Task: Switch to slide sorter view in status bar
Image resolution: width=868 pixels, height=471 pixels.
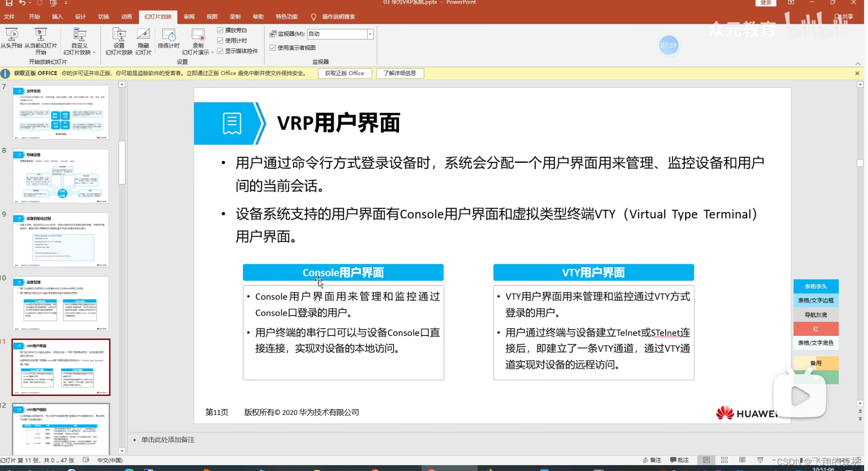Action: point(724,459)
